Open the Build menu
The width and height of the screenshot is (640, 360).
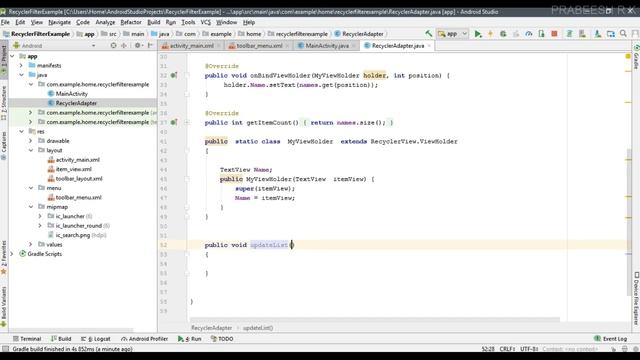(x=153, y=22)
